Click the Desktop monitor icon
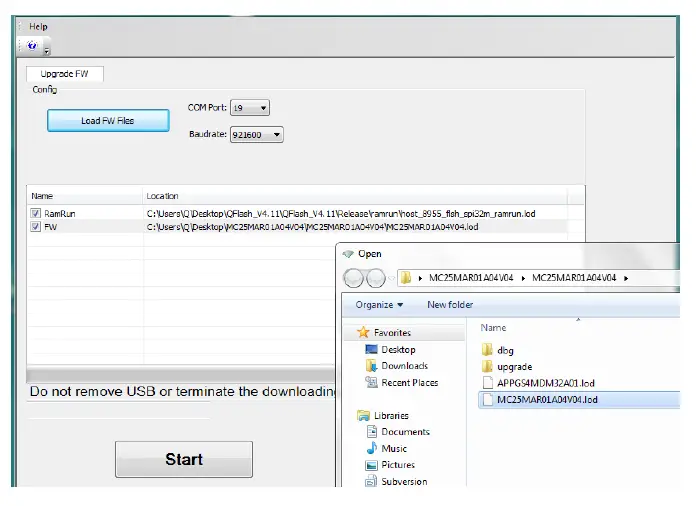This screenshot has width=696, height=506. pos(371,349)
